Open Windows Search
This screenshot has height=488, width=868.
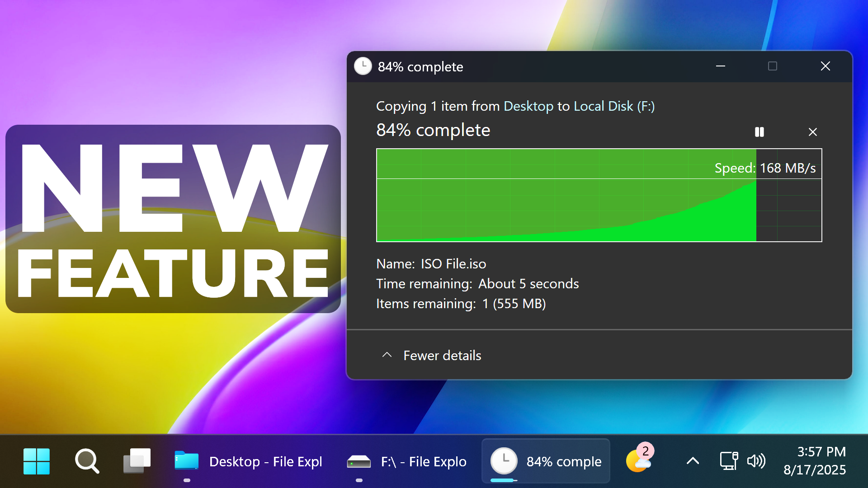86,461
